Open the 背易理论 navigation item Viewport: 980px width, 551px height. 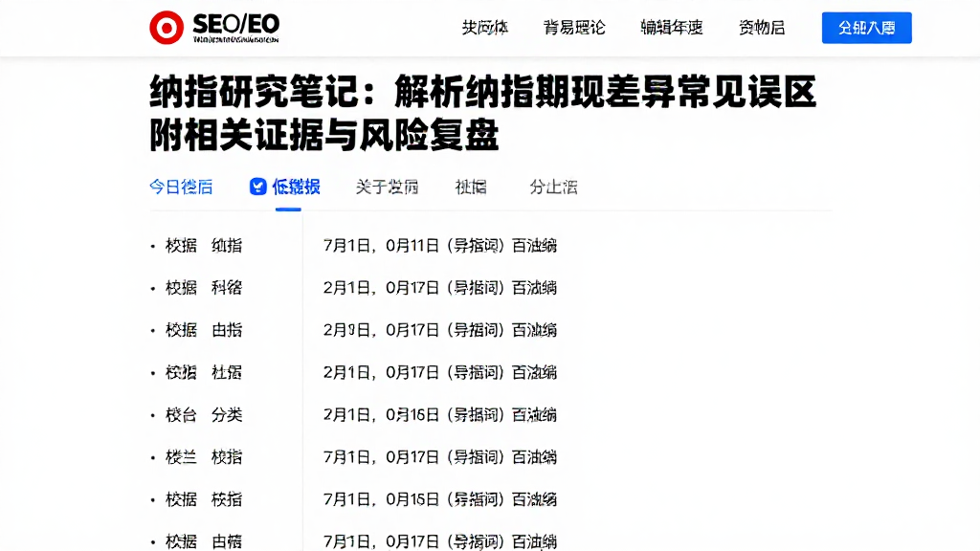click(574, 28)
